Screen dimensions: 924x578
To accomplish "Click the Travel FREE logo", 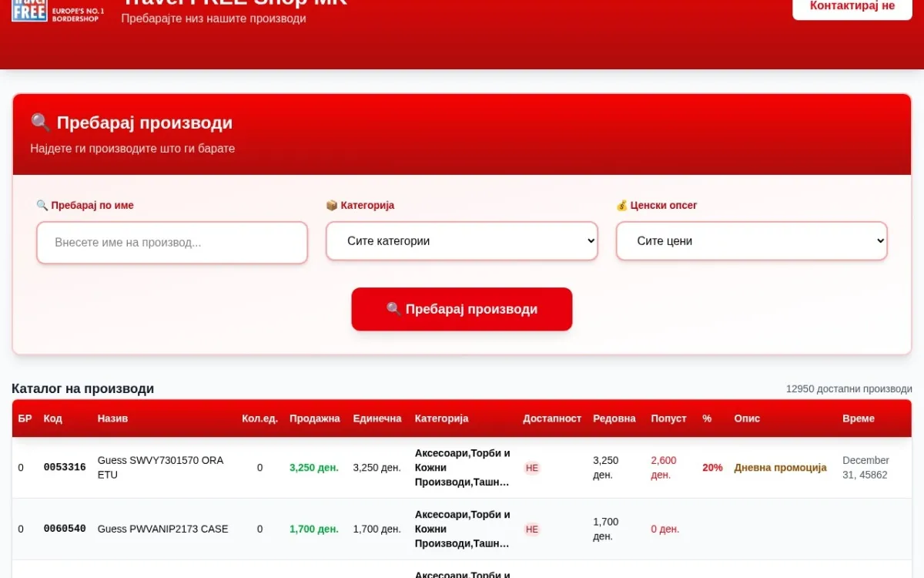I will (x=58, y=11).
